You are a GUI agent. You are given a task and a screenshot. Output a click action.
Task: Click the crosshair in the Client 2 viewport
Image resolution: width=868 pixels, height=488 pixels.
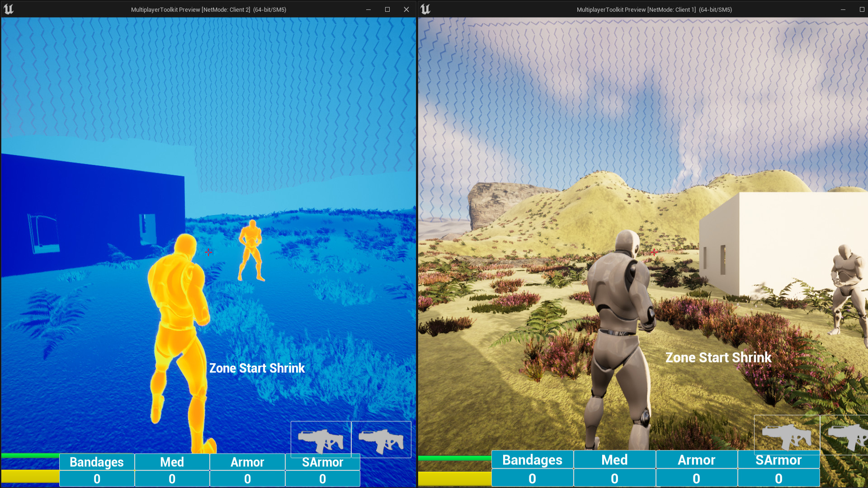[x=208, y=253]
